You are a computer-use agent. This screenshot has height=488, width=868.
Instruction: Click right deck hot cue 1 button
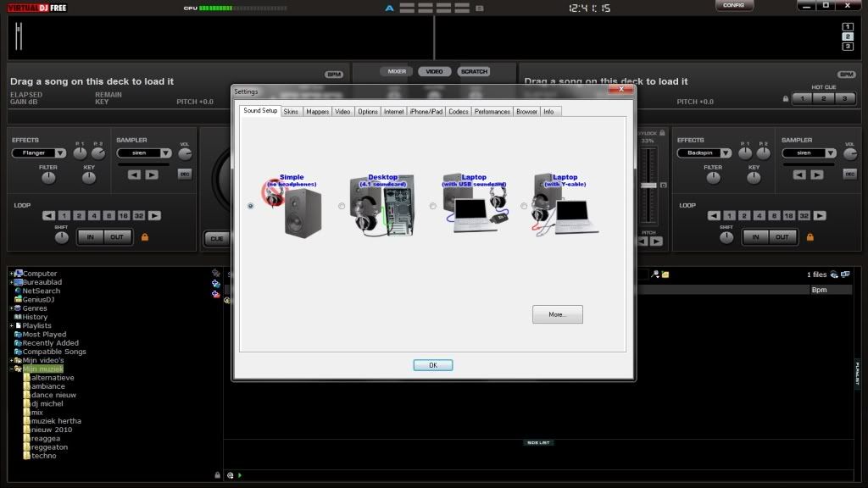point(803,98)
